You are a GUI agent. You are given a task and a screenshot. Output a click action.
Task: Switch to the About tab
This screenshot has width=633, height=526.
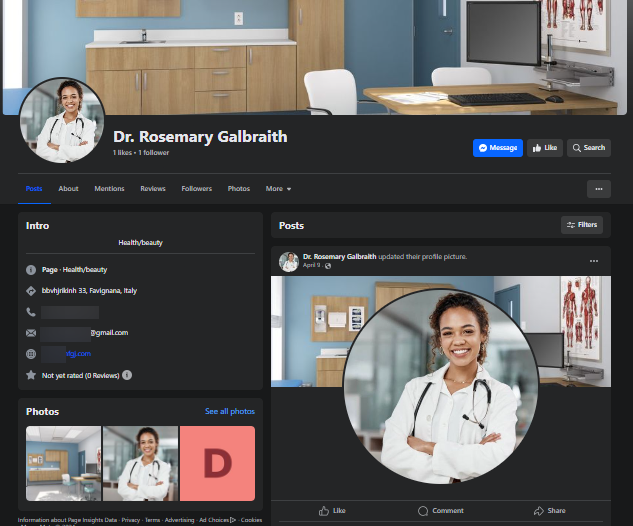pyautogui.click(x=68, y=189)
